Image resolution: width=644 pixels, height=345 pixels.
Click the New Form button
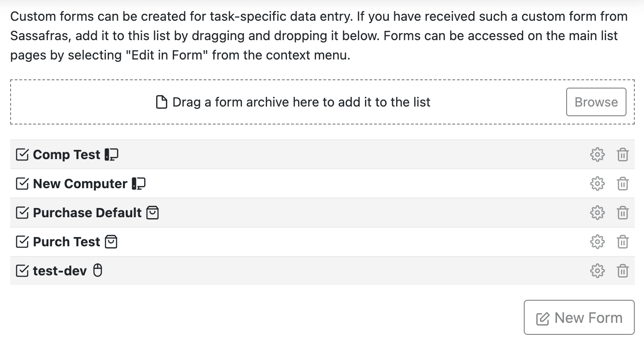[579, 317]
